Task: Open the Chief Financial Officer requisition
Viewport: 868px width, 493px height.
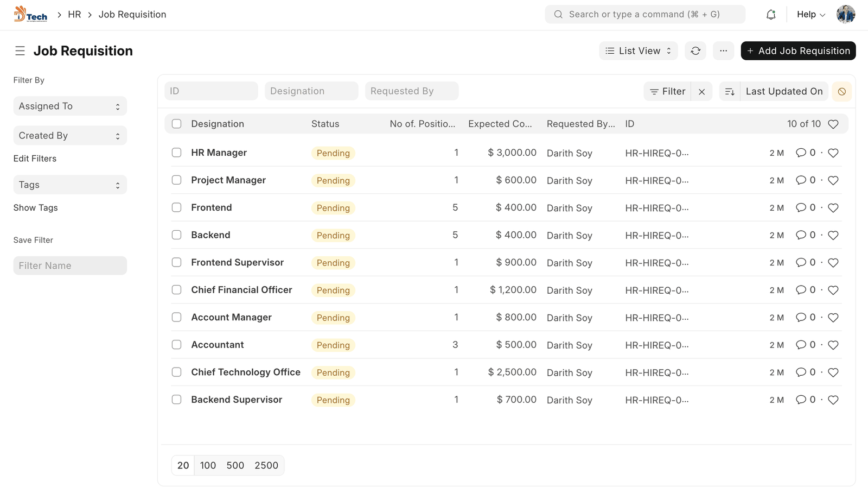Action: pyautogui.click(x=241, y=290)
